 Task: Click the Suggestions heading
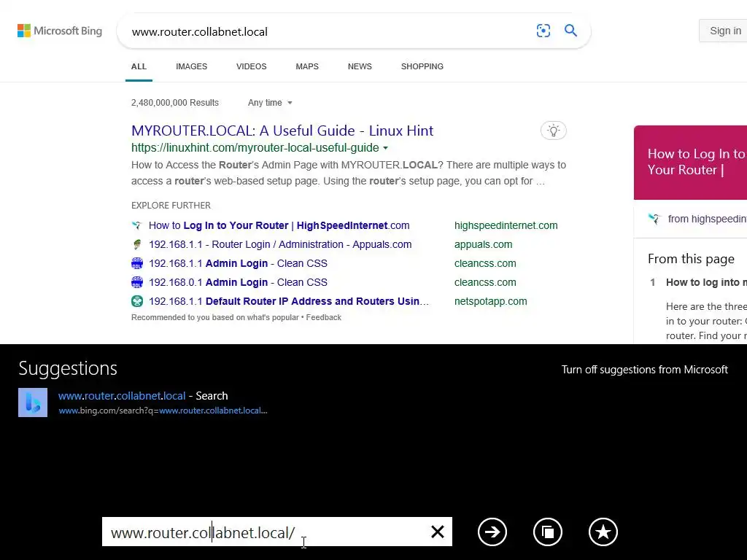click(68, 368)
